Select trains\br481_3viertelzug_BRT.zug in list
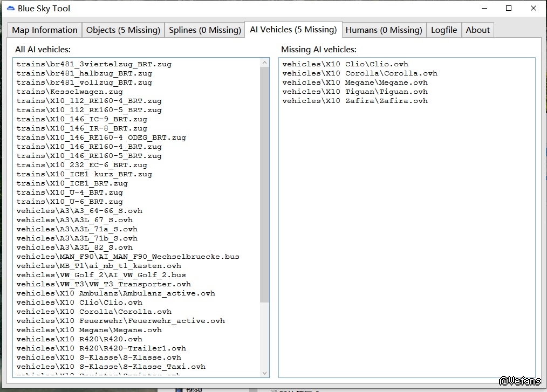The height and width of the screenshot is (392, 547). click(94, 64)
